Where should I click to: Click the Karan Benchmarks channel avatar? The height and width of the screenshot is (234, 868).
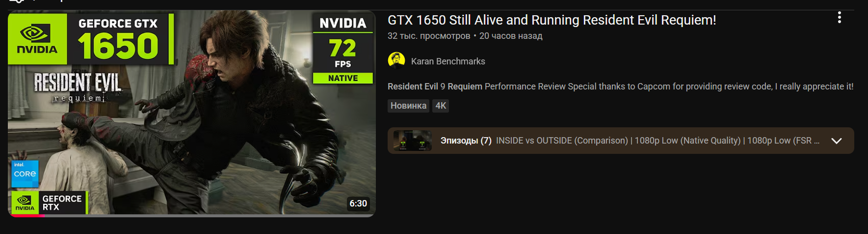pos(396,61)
